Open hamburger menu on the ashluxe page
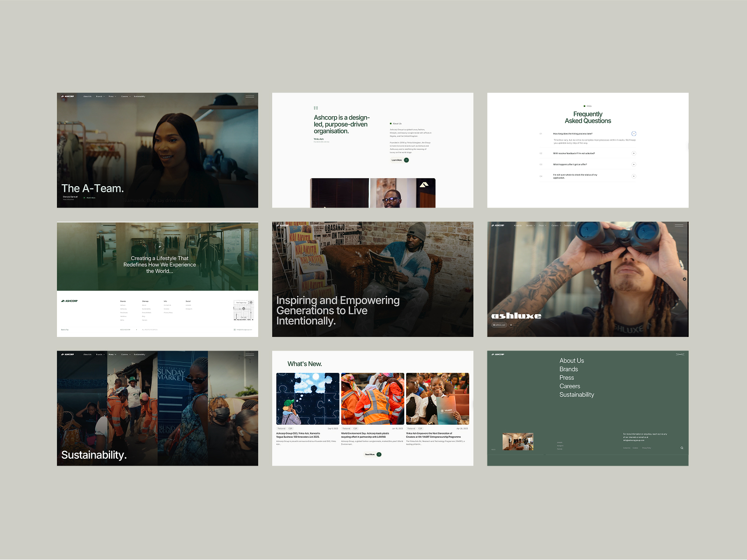The image size is (747, 560). tap(679, 225)
